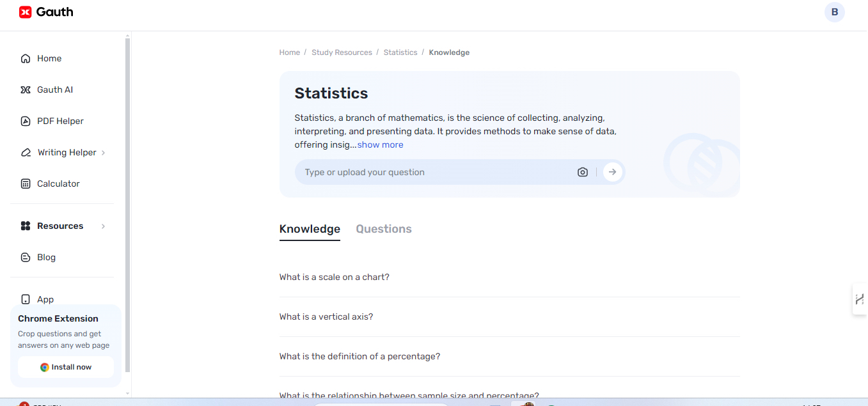Expand description with show more
The width and height of the screenshot is (868, 406).
pos(380,145)
